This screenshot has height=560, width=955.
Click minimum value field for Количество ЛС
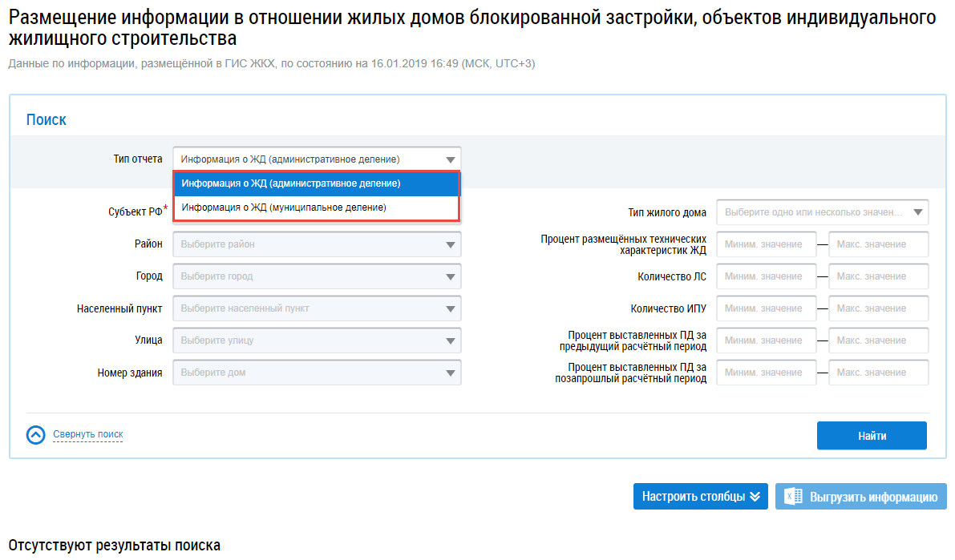[x=766, y=276]
